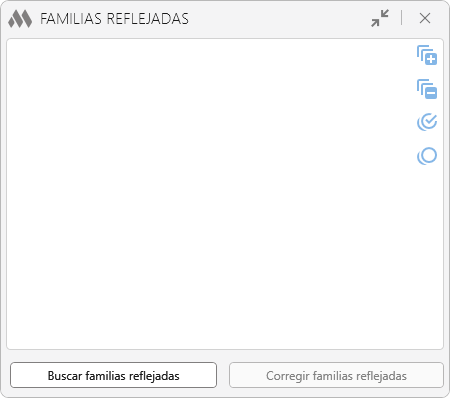Minimize the dialog to compact mode

380,18
